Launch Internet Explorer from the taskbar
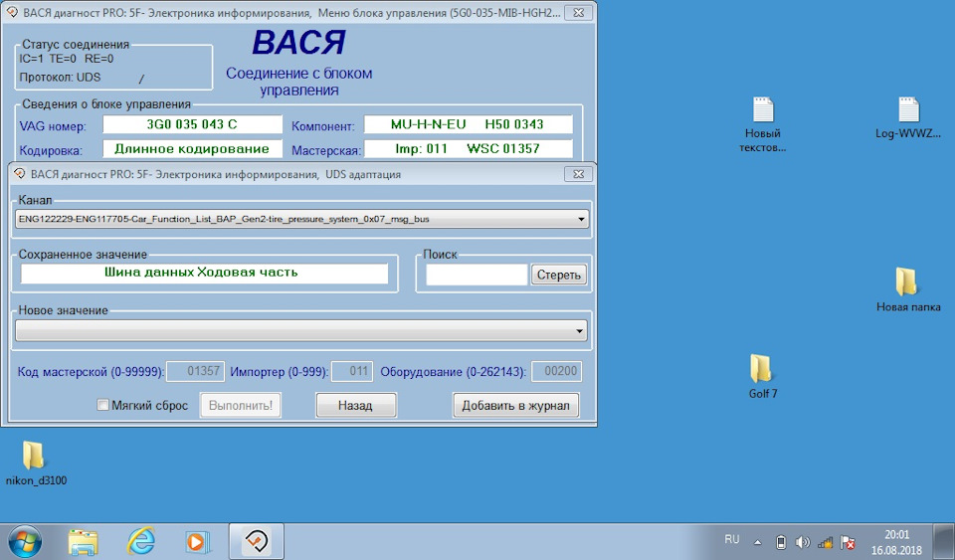 140,541
